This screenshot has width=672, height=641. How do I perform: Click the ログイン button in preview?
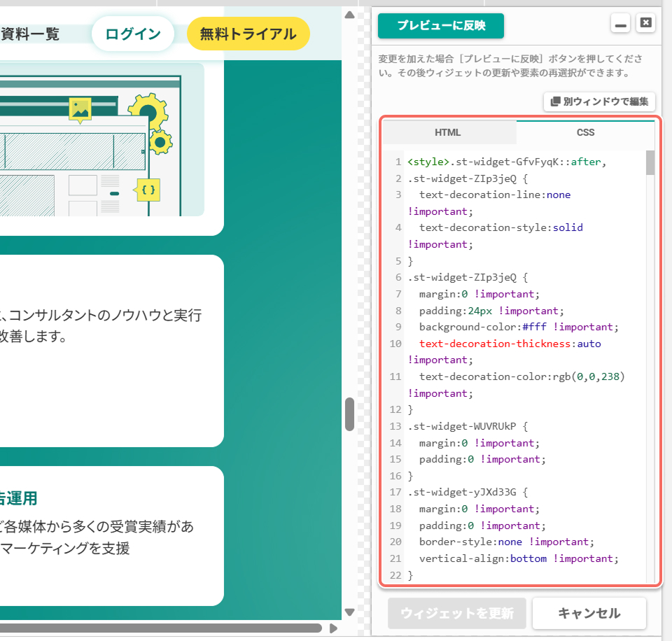coord(133,34)
